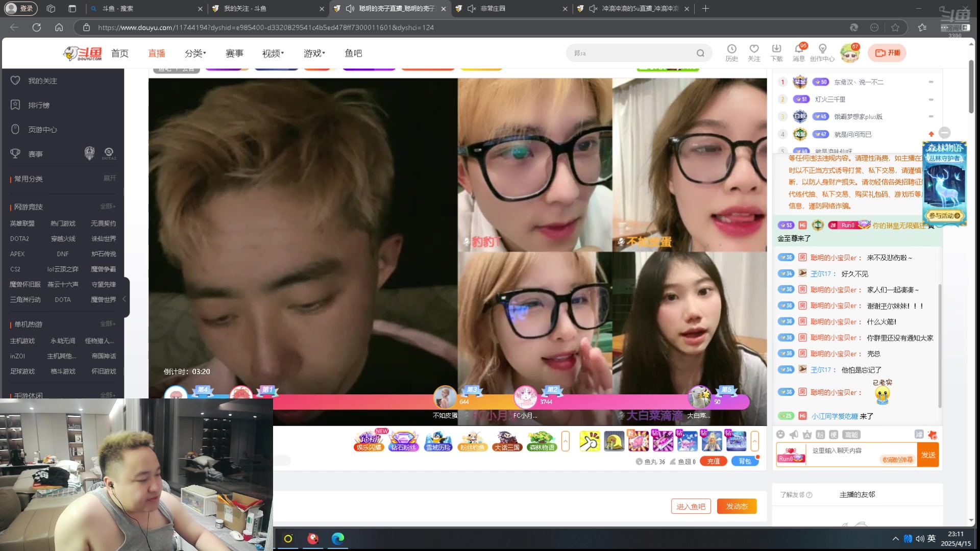This screenshot has width=980, height=551.
Task: Open 鱼吧 in navigation
Action: pos(353,53)
